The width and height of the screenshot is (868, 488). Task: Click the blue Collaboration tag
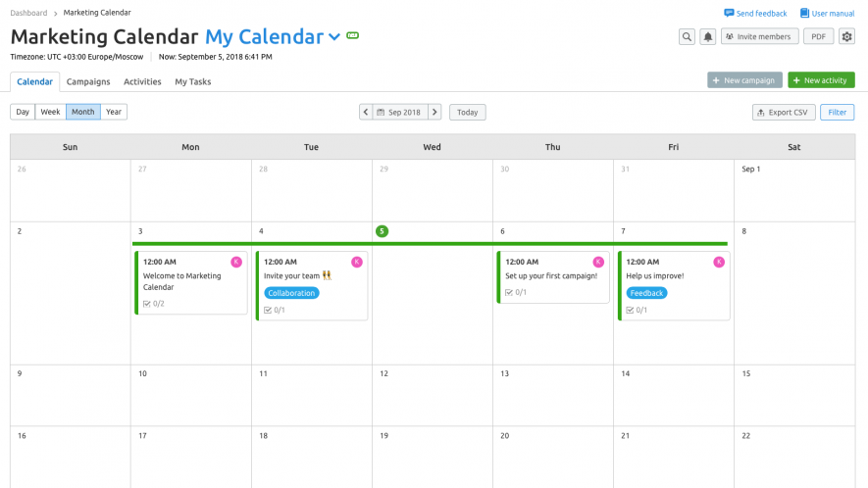(x=291, y=293)
